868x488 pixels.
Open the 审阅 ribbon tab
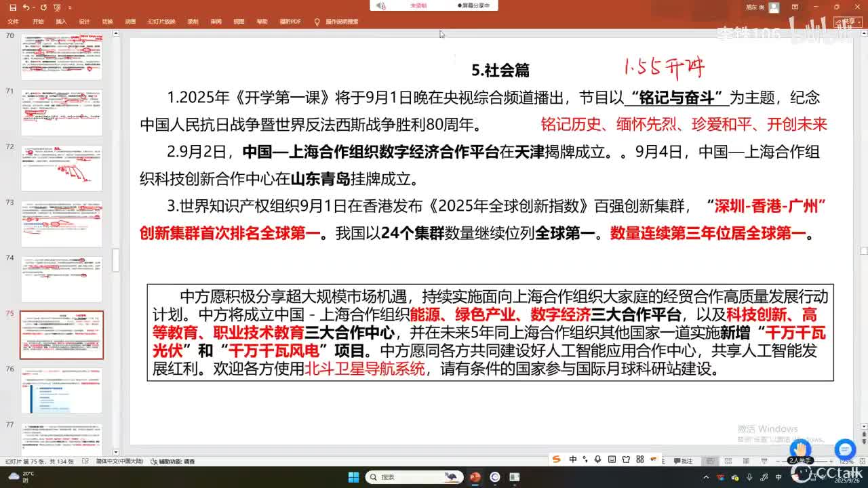click(x=216, y=22)
